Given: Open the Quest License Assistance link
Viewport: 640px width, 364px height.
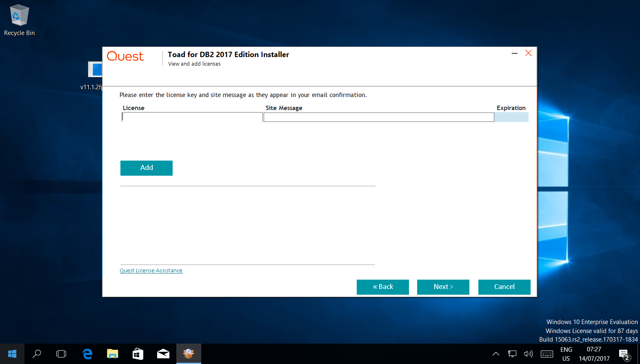Looking at the screenshot, I should click(151, 271).
